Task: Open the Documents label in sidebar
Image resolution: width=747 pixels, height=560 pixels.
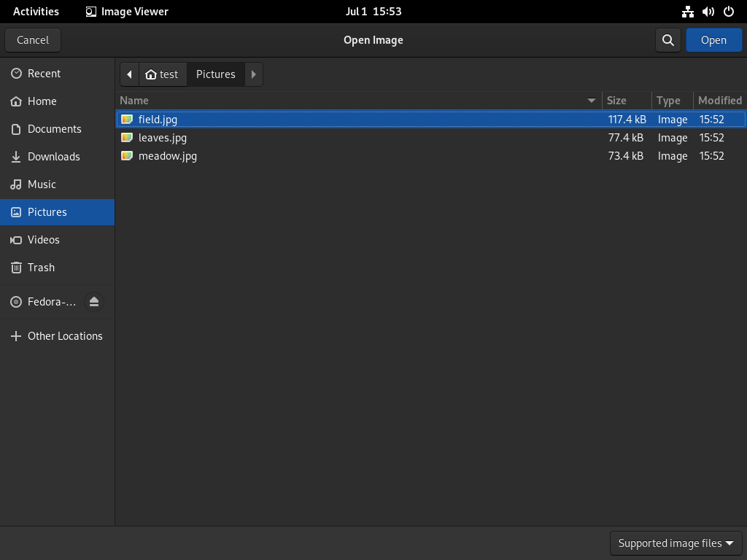Action: [x=54, y=129]
